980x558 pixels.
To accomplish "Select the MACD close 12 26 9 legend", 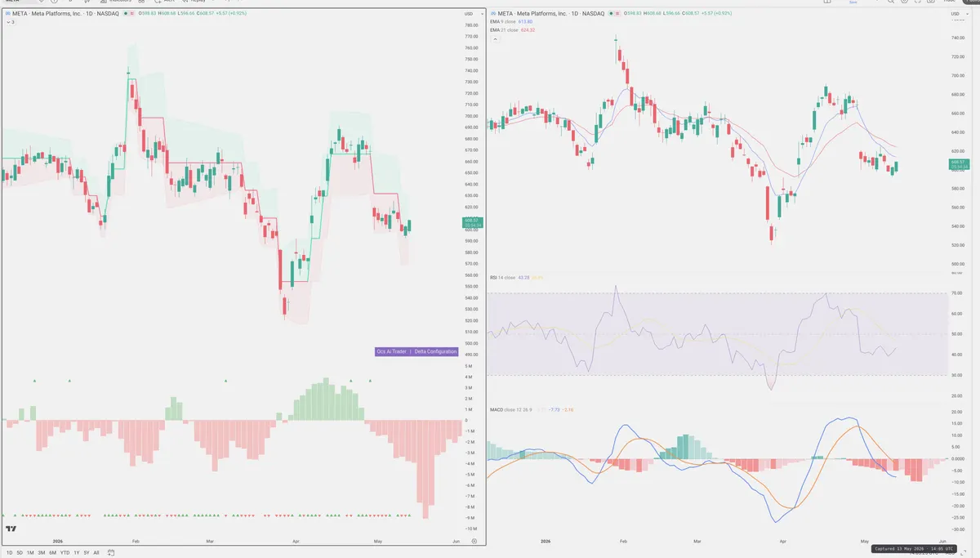I will coord(512,408).
